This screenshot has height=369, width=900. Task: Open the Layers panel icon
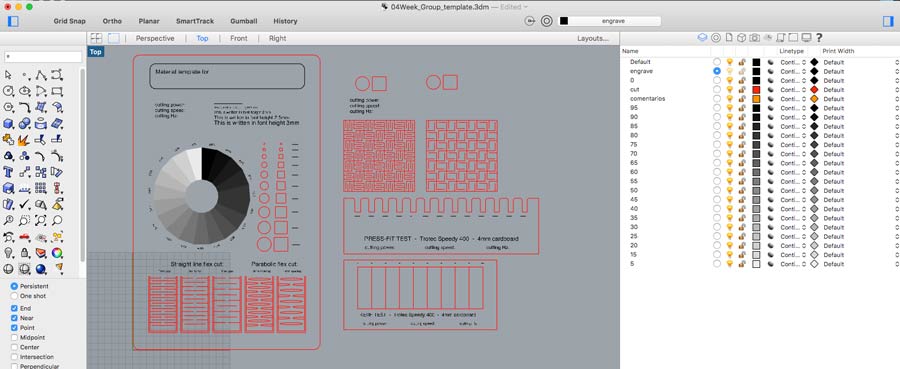point(702,38)
